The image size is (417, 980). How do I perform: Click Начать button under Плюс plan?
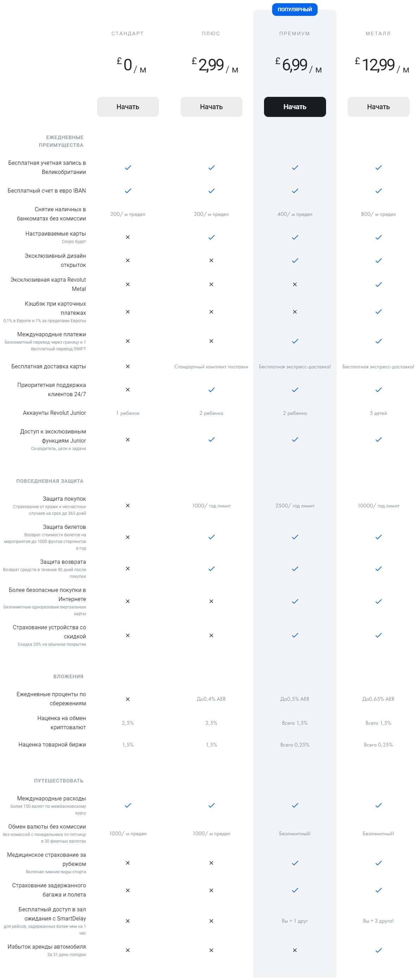coord(211,107)
